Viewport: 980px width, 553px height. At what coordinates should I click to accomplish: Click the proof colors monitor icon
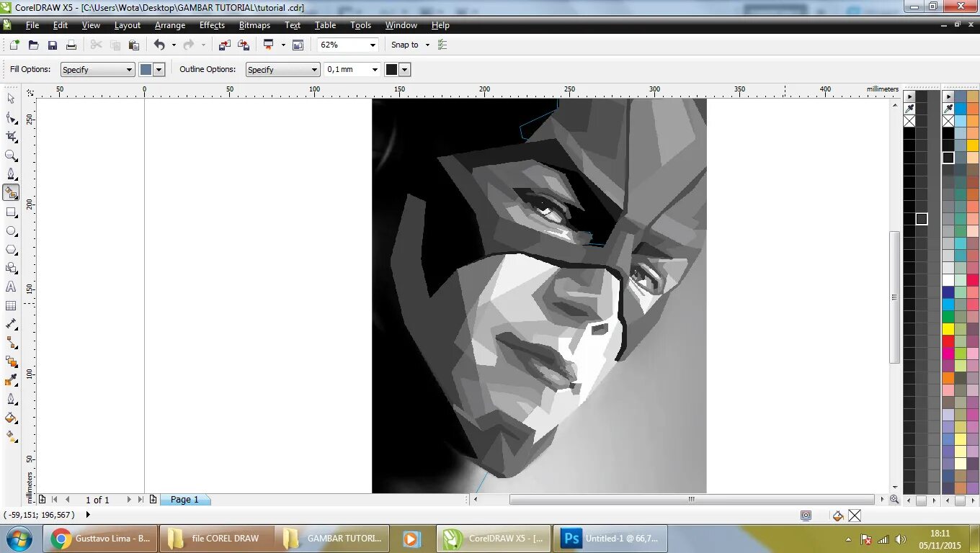[806, 516]
